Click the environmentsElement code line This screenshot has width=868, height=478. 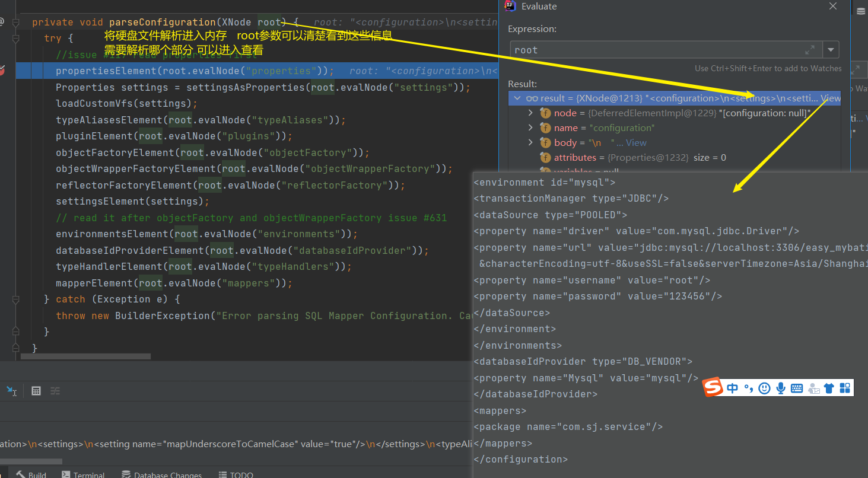pyautogui.click(x=207, y=234)
